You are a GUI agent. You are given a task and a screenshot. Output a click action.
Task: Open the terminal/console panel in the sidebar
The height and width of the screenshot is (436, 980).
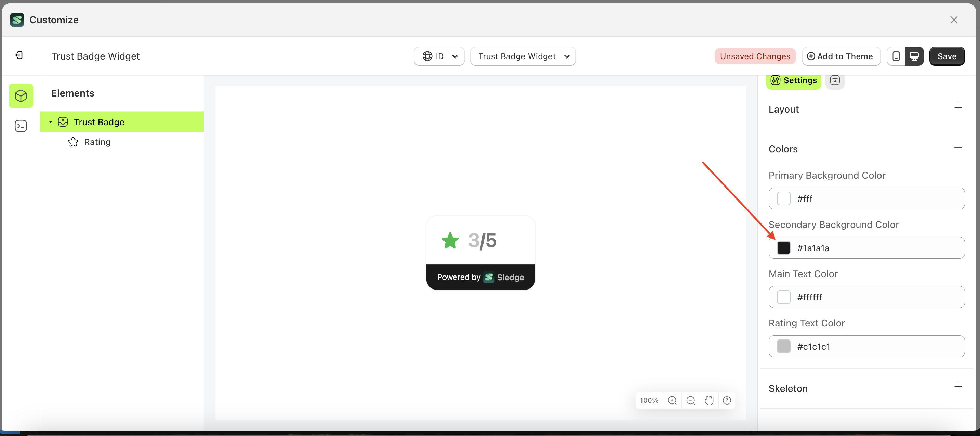pos(21,126)
